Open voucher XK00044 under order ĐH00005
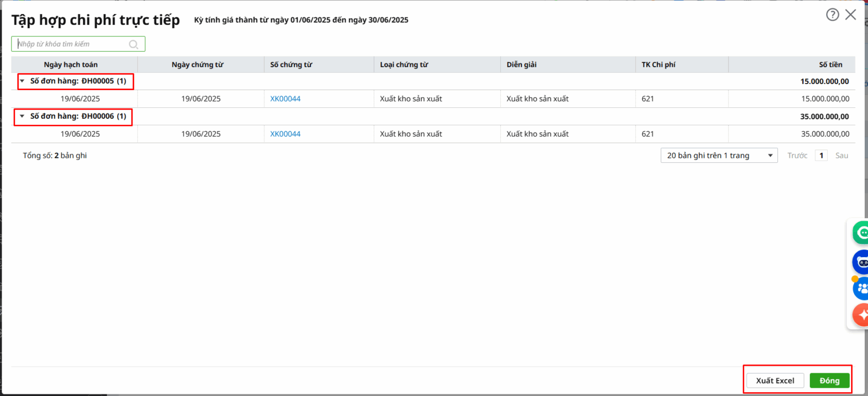The image size is (868, 396). [x=285, y=99]
